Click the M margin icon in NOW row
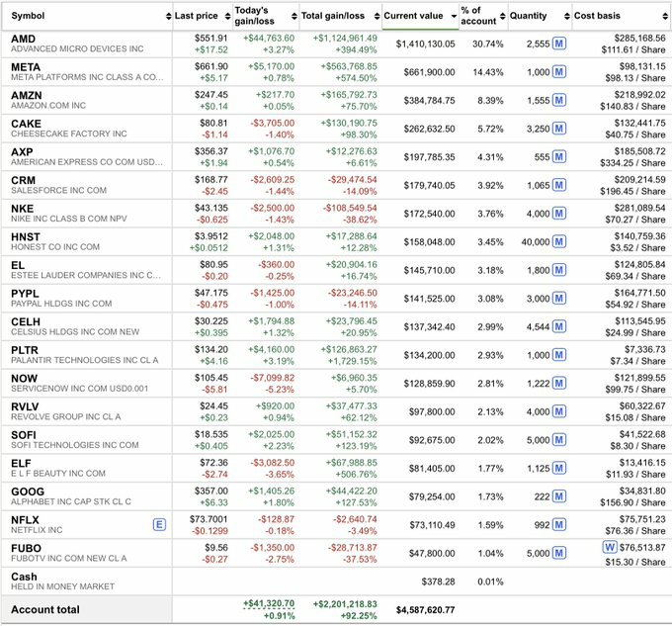The image size is (672, 626). click(559, 384)
